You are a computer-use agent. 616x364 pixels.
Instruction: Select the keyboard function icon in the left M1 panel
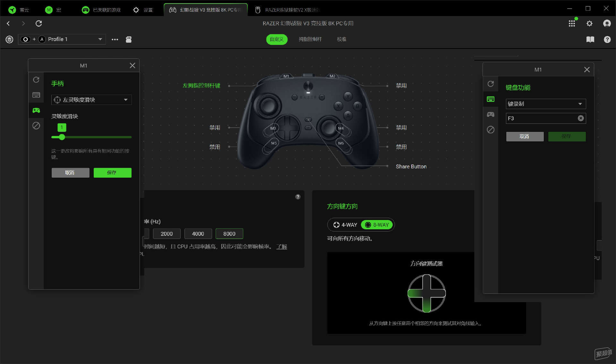(36, 95)
